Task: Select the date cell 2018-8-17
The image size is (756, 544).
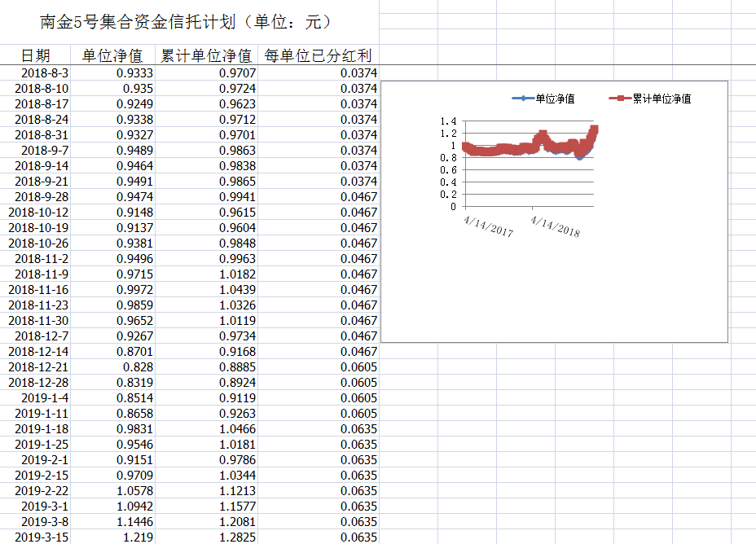Action: coord(35,103)
